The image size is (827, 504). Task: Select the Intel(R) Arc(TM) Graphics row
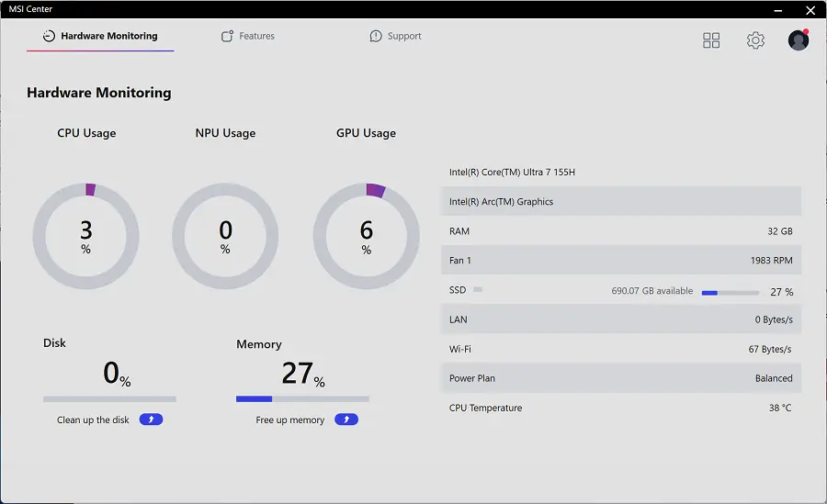(x=621, y=201)
